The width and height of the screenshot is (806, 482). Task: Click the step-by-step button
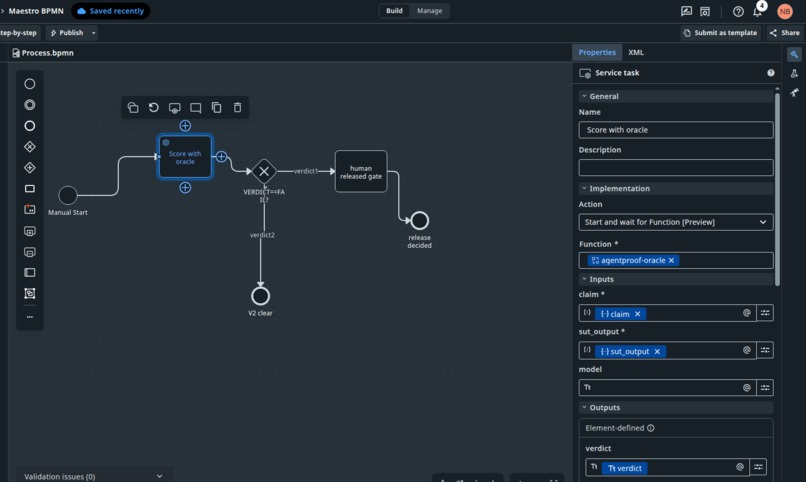coord(19,33)
